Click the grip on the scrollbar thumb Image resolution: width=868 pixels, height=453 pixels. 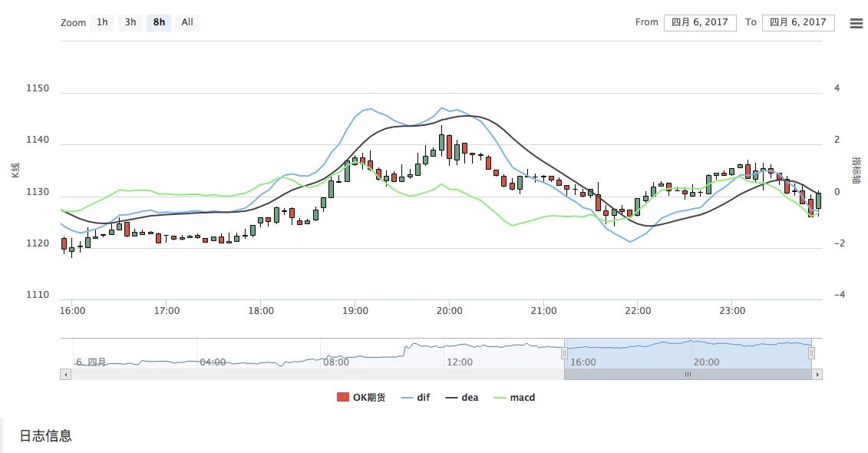[x=688, y=375]
